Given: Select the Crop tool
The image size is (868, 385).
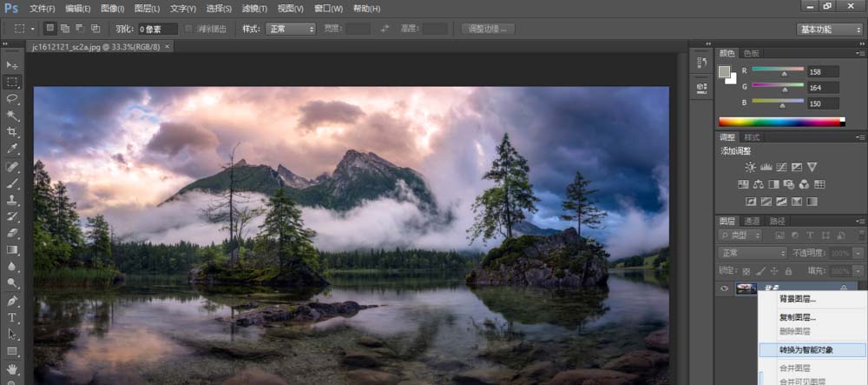Looking at the screenshot, I should tap(12, 132).
